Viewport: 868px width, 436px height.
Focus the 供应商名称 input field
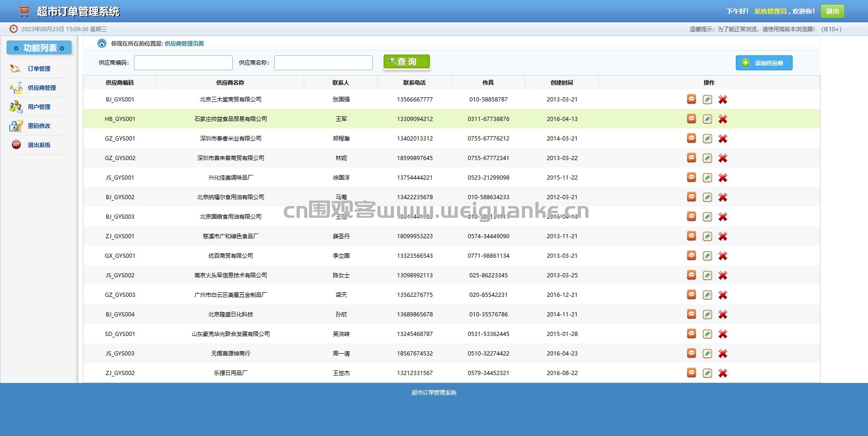coord(323,63)
